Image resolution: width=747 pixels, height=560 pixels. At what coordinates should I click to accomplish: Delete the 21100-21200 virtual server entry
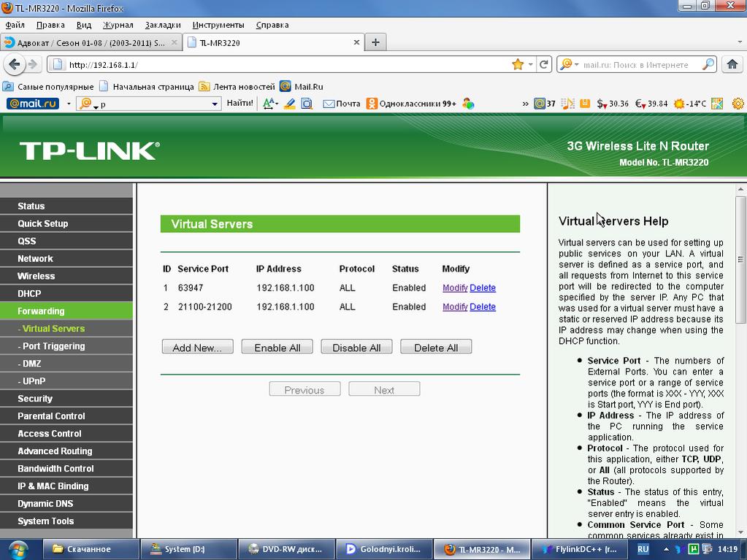click(483, 307)
